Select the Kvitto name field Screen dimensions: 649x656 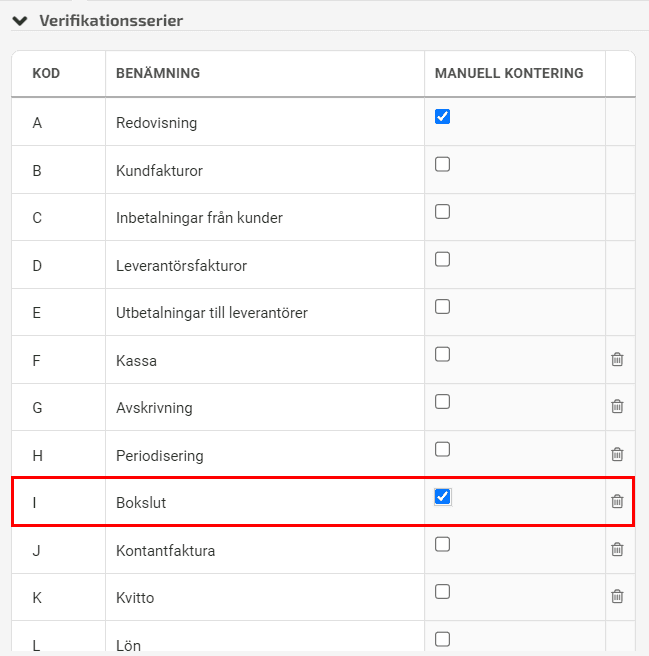265,597
